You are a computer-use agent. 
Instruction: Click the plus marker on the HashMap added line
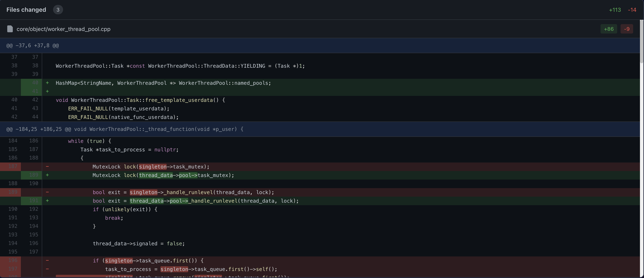click(x=47, y=83)
